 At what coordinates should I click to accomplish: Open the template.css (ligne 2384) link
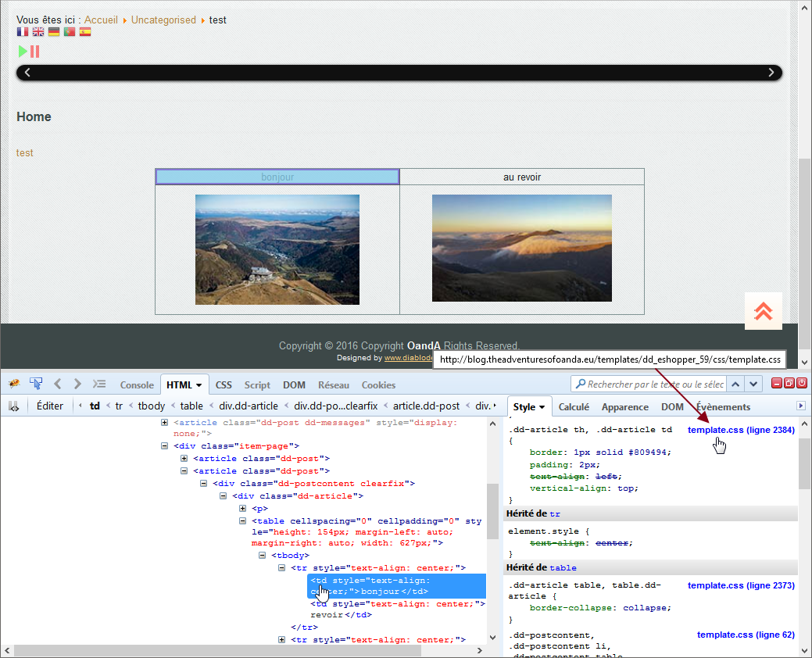741,430
